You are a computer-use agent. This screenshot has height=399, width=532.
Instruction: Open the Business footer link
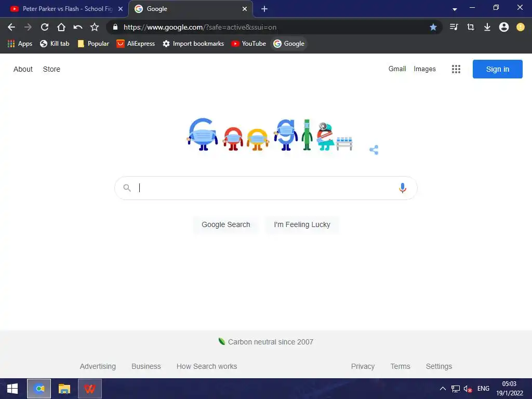[146, 366]
